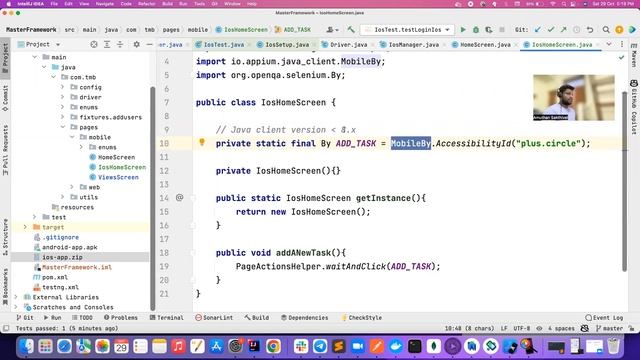This screenshot has height=360, width=640.
Task: Expand the config folder
Action: point(63,87)
